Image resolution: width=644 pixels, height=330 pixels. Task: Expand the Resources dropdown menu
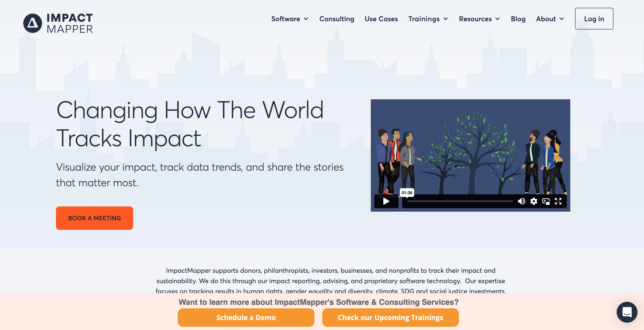479,19
